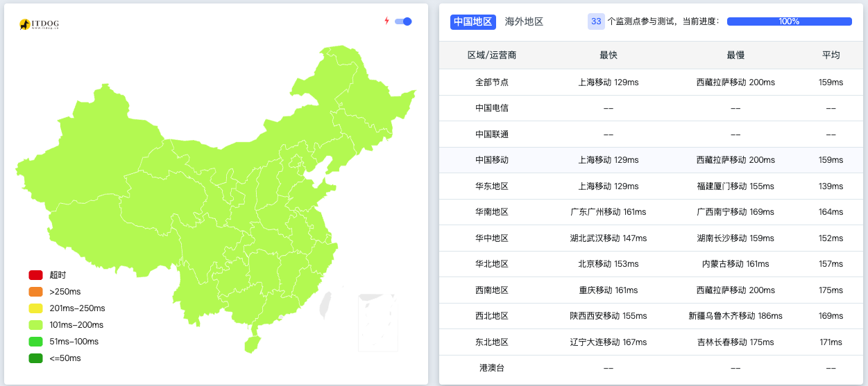Viewport: 868px width, 386px height.
Task: Click 广西南宁移动 169ms cell
Action: click(x=735, y=212)
